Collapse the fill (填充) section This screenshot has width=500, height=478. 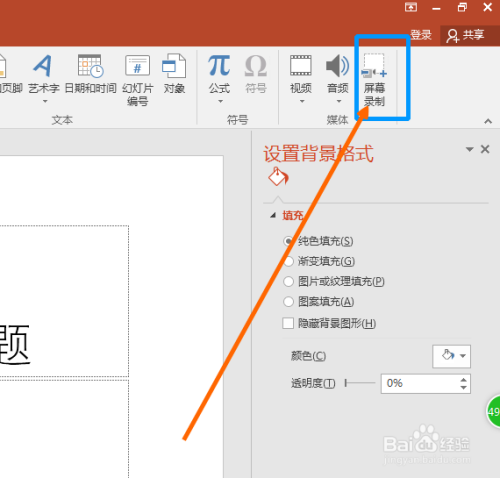coord(273,216)
